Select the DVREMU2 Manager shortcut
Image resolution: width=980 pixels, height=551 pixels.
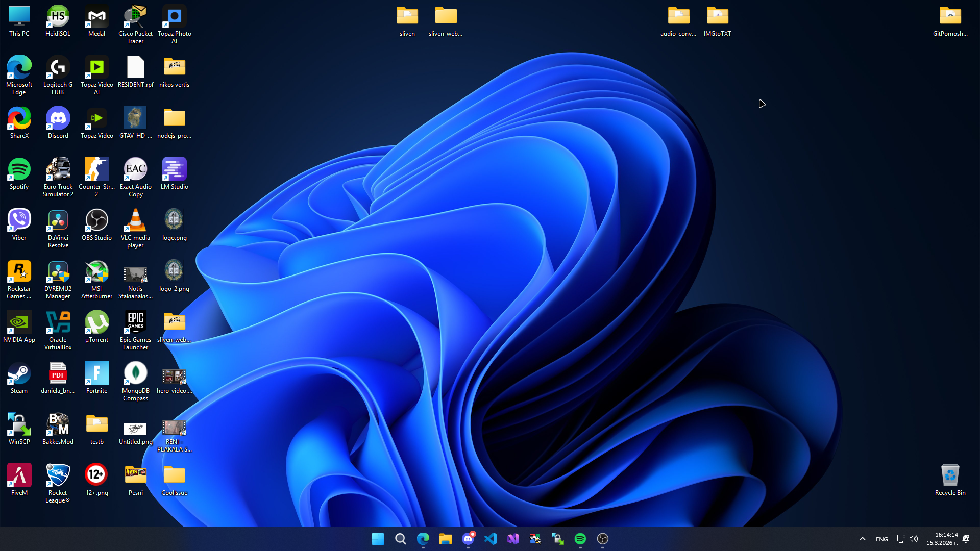pyautogui.click(x=58, y=280)
